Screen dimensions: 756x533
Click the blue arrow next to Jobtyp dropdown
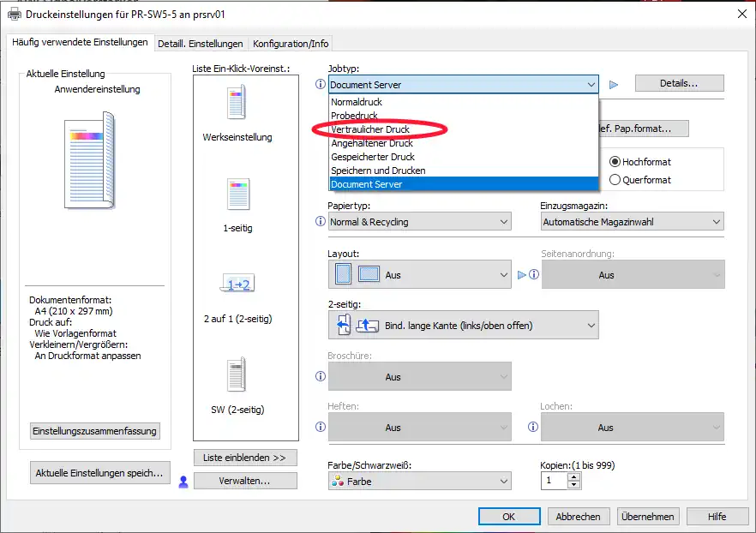pos(613,85)
